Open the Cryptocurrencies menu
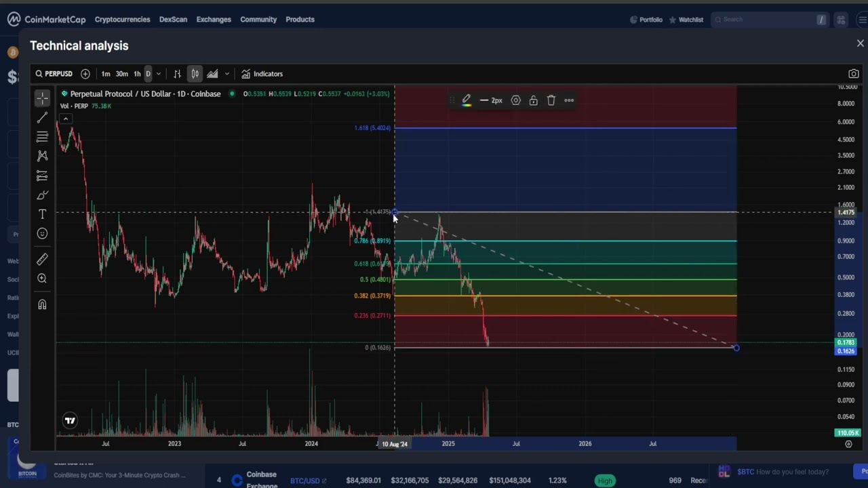Viewport: 868px width, 488px height. (122, 20)
